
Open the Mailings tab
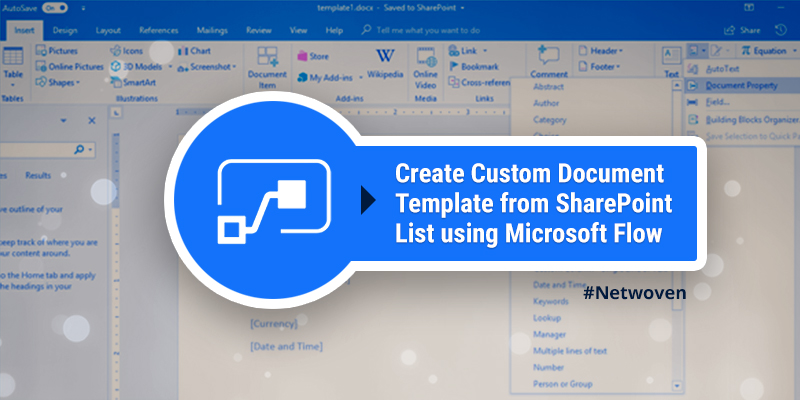click(x=212, y=31)
